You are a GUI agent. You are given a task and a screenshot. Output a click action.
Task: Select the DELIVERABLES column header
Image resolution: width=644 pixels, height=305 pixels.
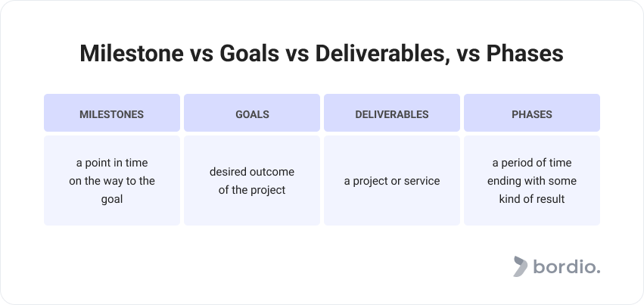(392, 114)
